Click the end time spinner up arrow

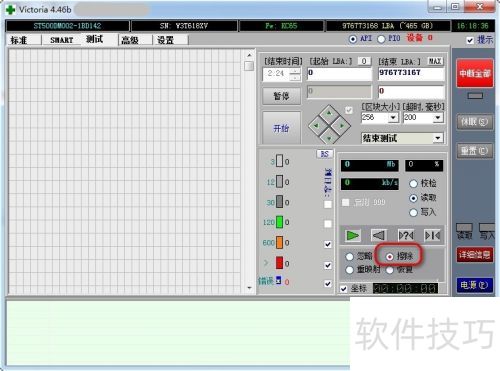[x=295, y=71]
